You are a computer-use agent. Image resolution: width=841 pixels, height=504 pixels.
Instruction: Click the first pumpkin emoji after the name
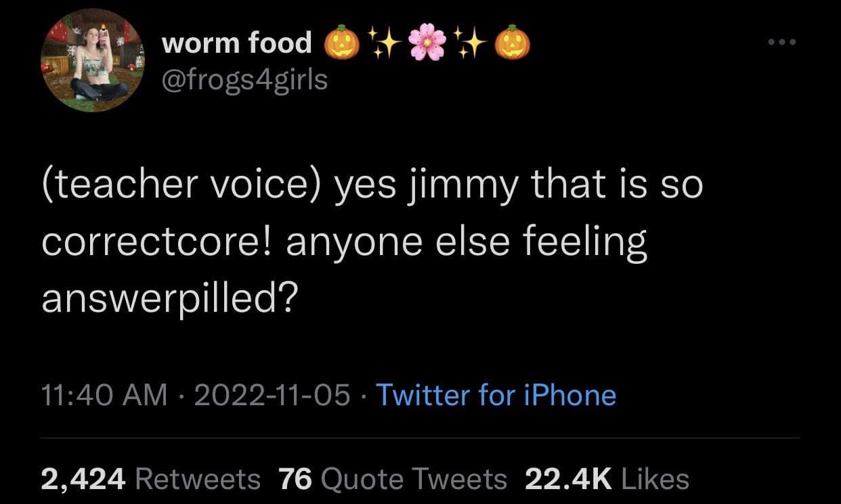[342, 45]
